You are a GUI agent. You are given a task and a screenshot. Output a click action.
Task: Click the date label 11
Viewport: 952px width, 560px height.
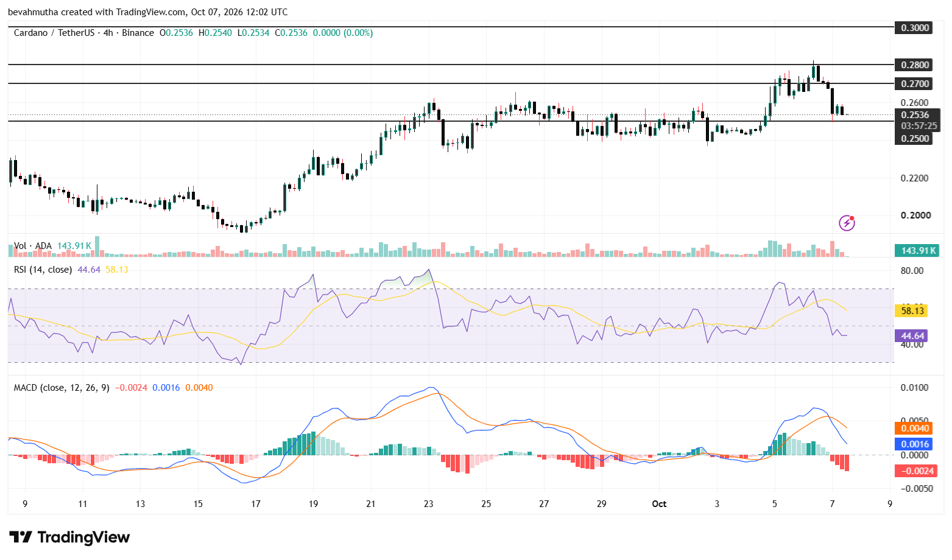tap(82, 503)
